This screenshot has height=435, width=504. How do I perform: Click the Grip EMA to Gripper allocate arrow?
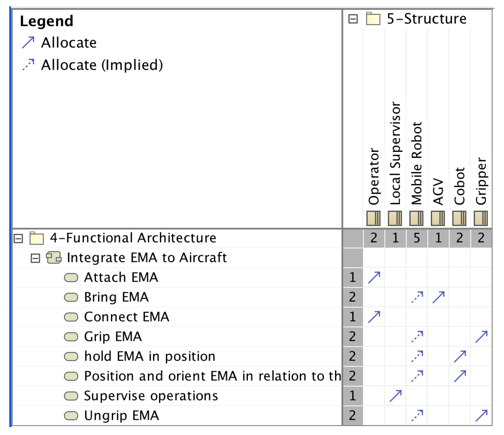pyautogui.click(x=481, y=337)
